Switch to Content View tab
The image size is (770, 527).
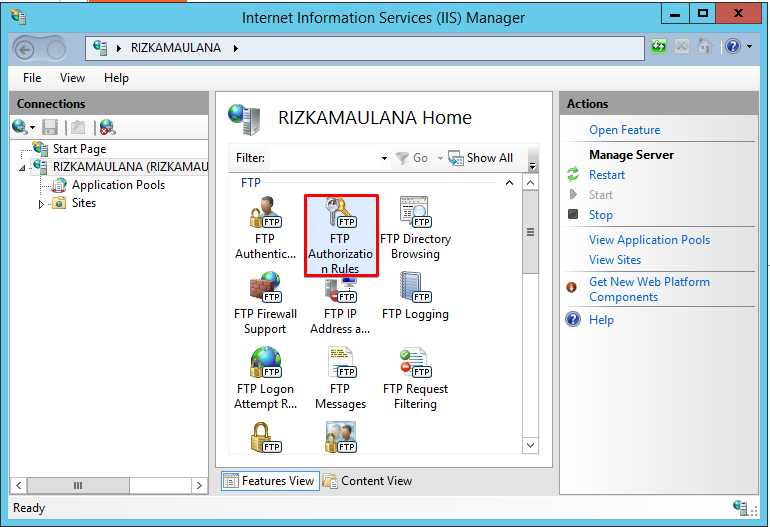pyautogui.click(x=367, y=481)
